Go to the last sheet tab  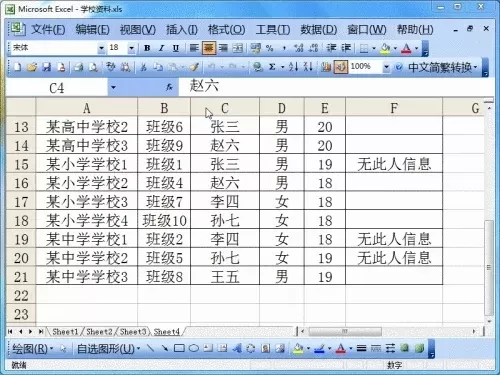(41, 332)
